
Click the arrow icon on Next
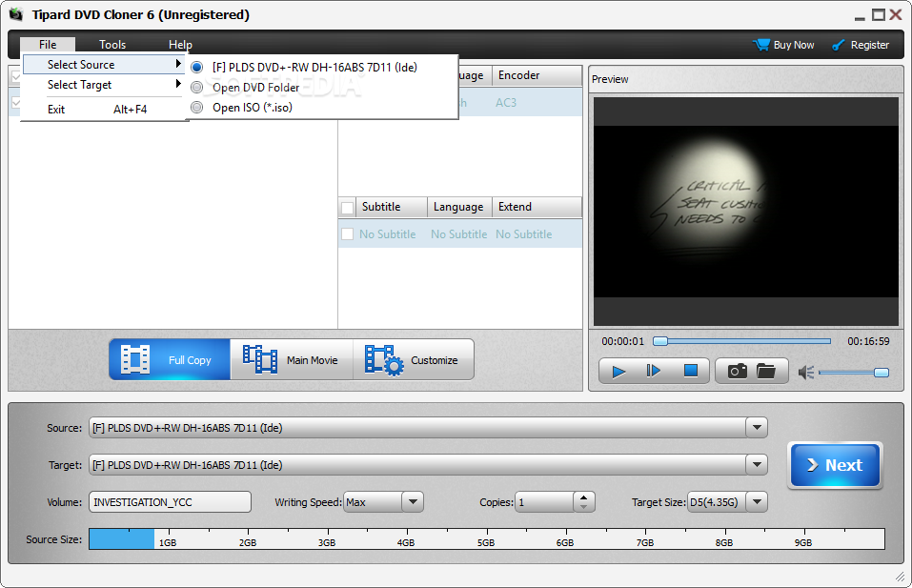click(x=813, y=465)
